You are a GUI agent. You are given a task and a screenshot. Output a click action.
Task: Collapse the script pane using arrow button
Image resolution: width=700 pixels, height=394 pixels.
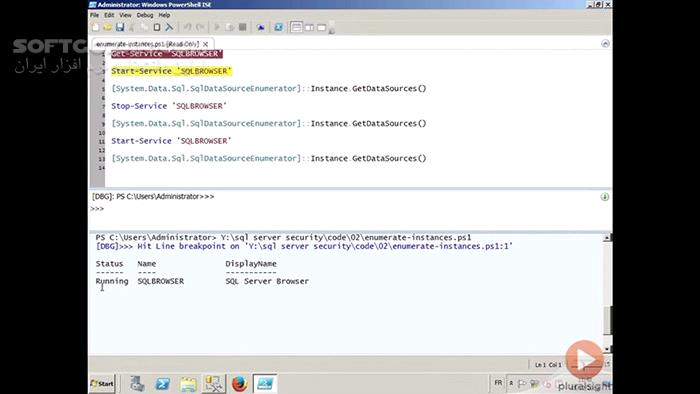pyautogui.click(x=605, y=43)
